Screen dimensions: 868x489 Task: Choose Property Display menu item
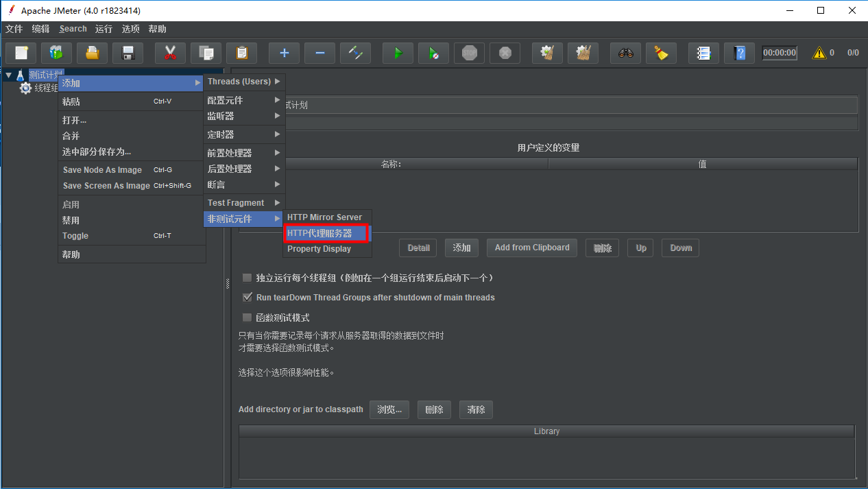[x=327, y=249]
